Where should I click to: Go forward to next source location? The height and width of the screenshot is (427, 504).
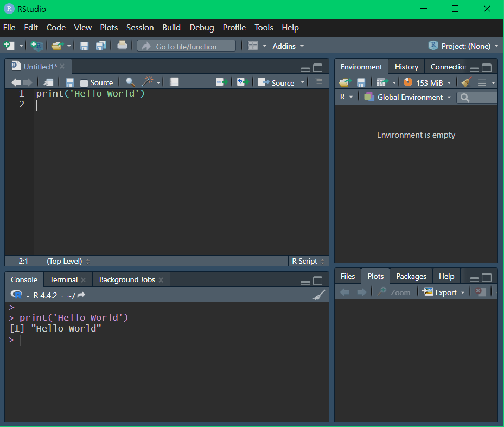pos(28,82)
